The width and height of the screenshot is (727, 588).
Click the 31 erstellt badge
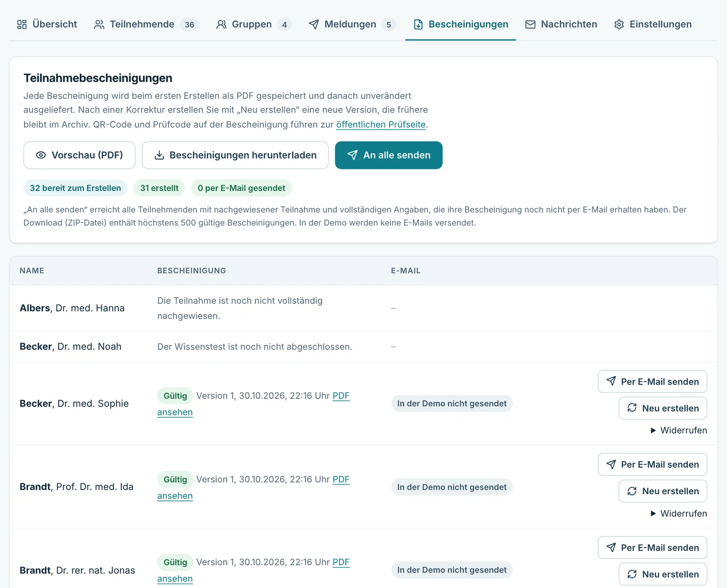click(x=159, y=188)
